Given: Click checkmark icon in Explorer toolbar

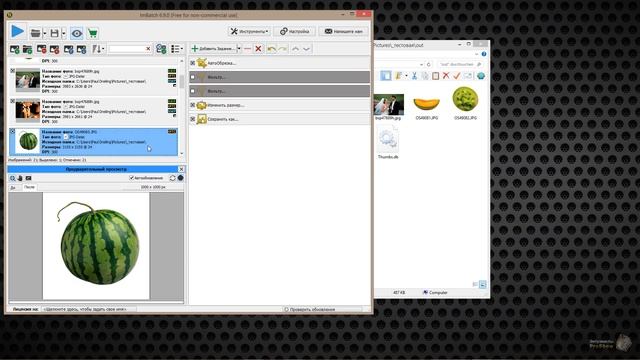Looking at the screenshot, I should [x=456, y=76].
